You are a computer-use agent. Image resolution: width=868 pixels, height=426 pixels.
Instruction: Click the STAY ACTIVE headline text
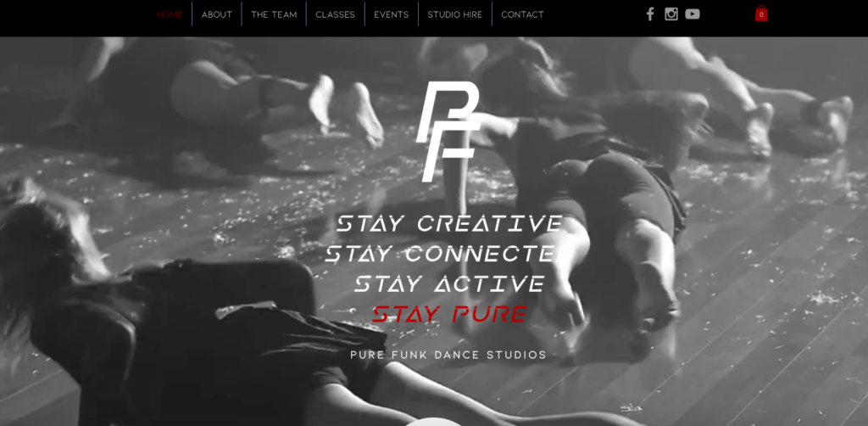[x=449, y=284]
